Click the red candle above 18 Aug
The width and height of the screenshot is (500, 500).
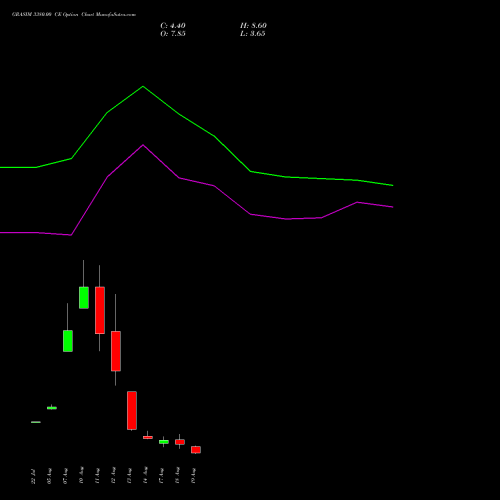180,442
